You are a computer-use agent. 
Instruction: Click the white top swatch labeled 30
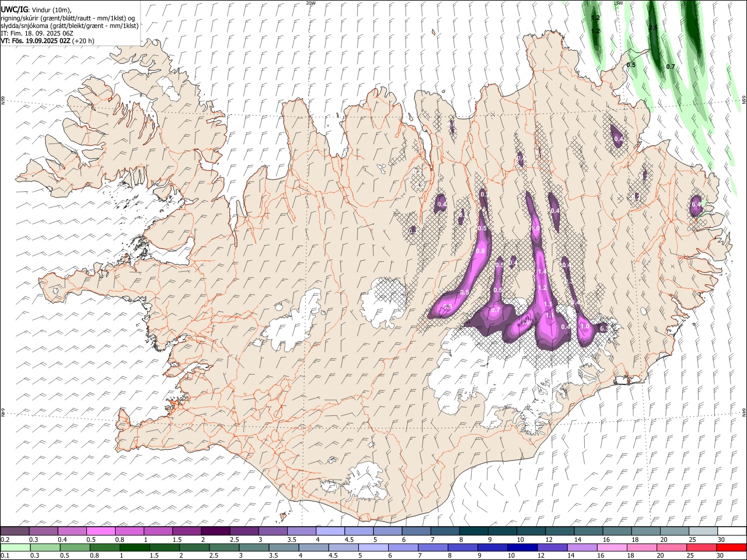731,531
